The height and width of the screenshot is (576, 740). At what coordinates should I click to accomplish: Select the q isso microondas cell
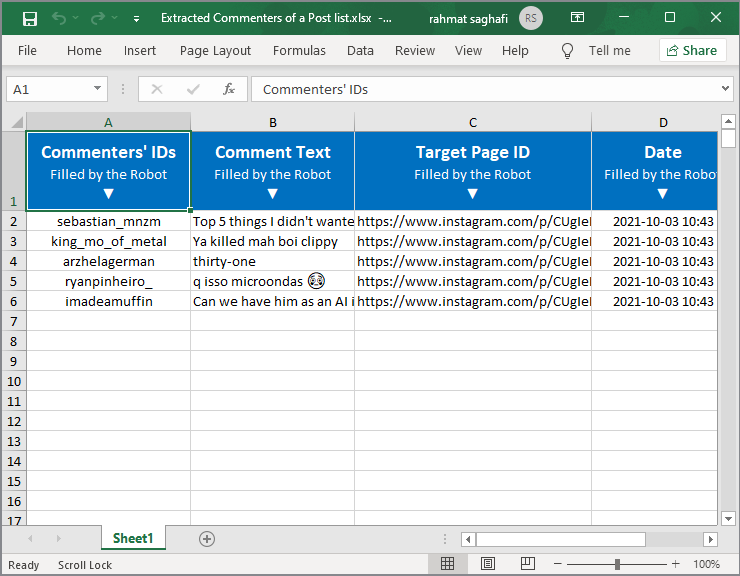click(272, 281)
